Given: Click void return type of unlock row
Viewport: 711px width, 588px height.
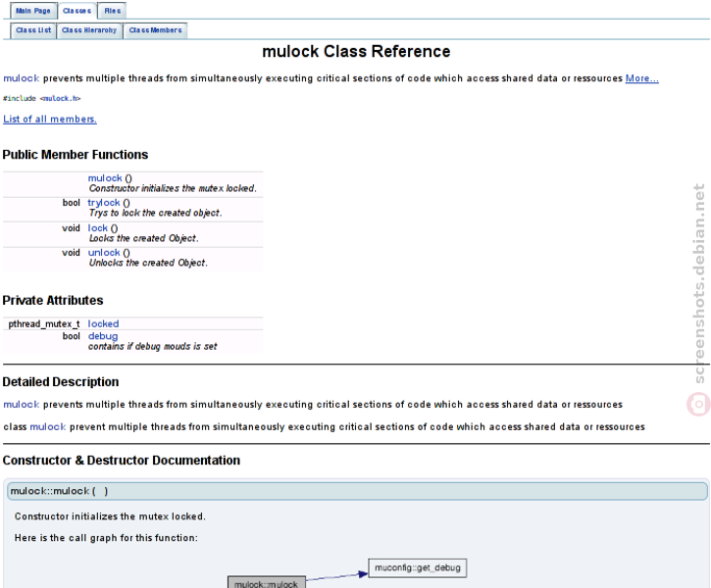Looking at the screenshot, I should [x=71, y=253].
